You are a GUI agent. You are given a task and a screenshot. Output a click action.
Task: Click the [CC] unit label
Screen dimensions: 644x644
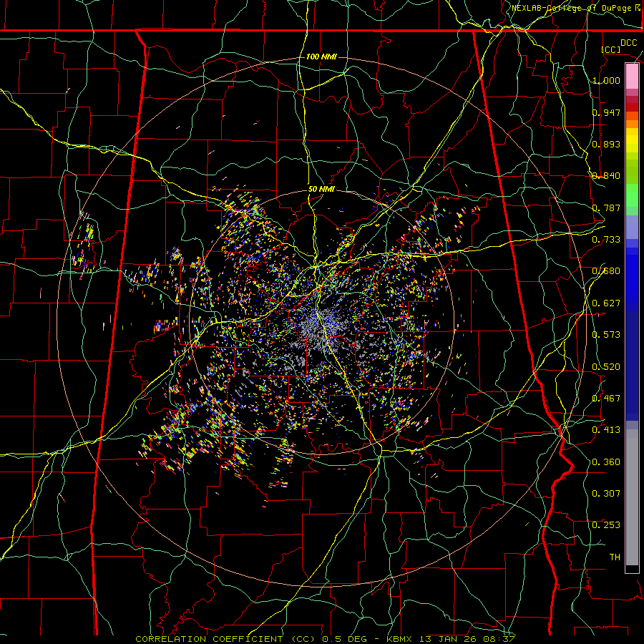(x=611, y=49)
